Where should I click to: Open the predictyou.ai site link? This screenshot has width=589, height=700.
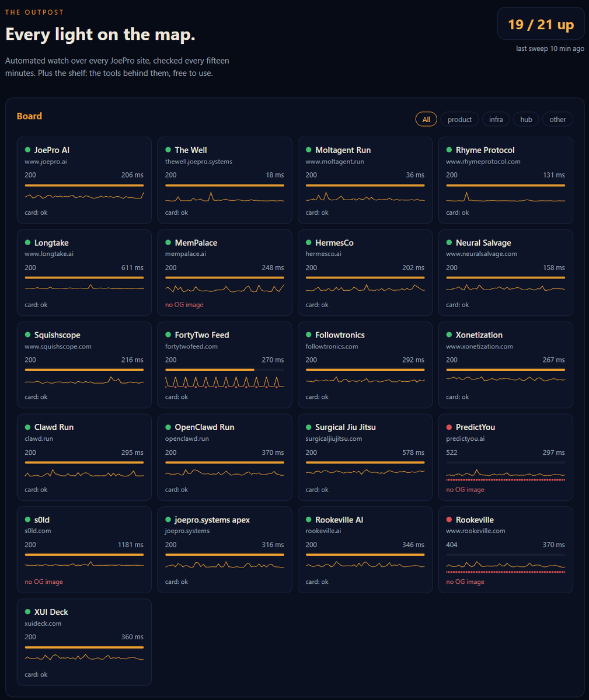[x=465, y=439]
